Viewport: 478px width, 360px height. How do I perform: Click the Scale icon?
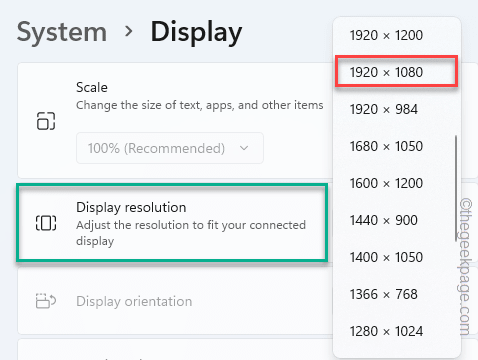46,121
